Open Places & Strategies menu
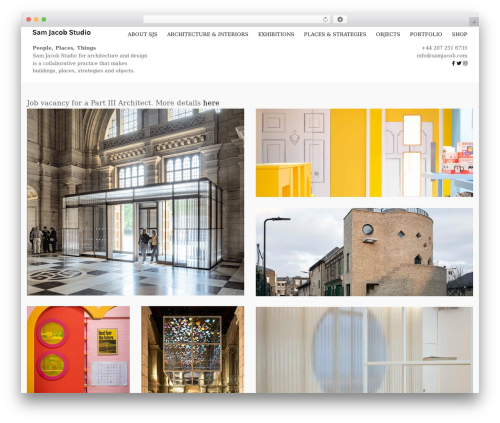Image resolution: width=500 pixels, height=423 pixels. (x=335, y=34)
